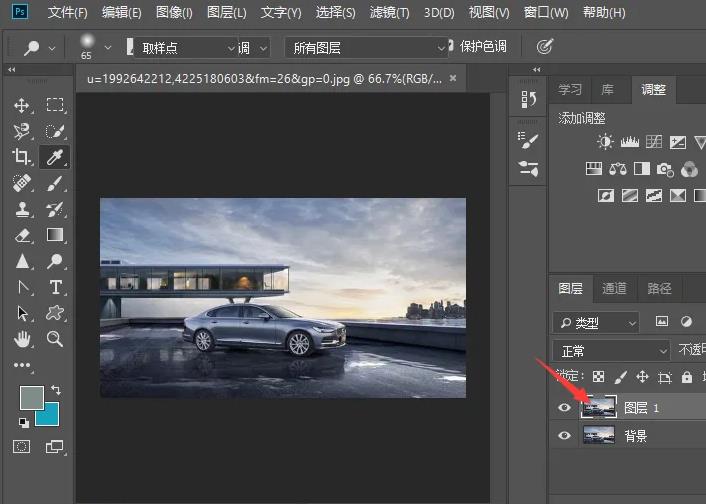Click the Clone Stamp tool

click(22, 209)
